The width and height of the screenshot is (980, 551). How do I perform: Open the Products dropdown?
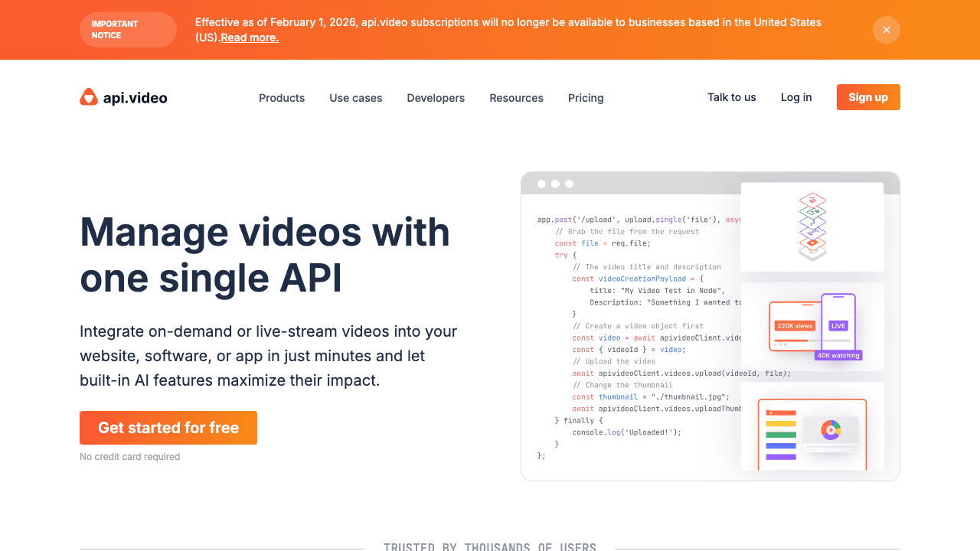(282, 98)
